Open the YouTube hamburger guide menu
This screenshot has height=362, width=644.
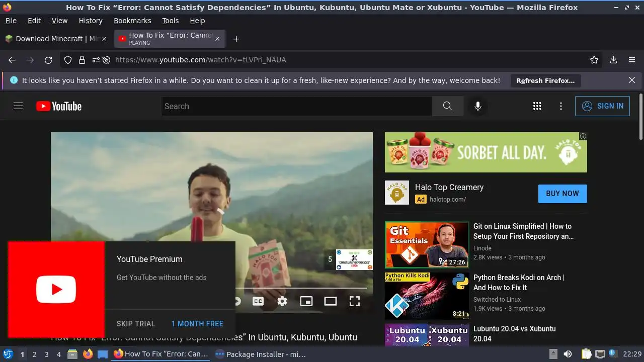(18, 106)
